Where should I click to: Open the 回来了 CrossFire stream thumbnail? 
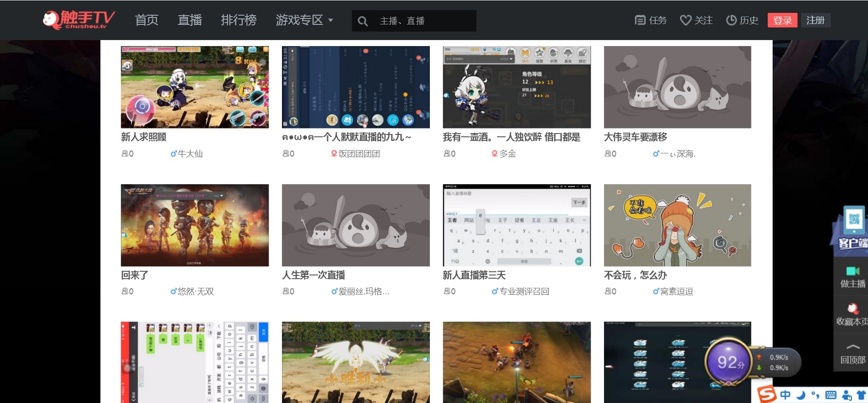coord(195,225)
